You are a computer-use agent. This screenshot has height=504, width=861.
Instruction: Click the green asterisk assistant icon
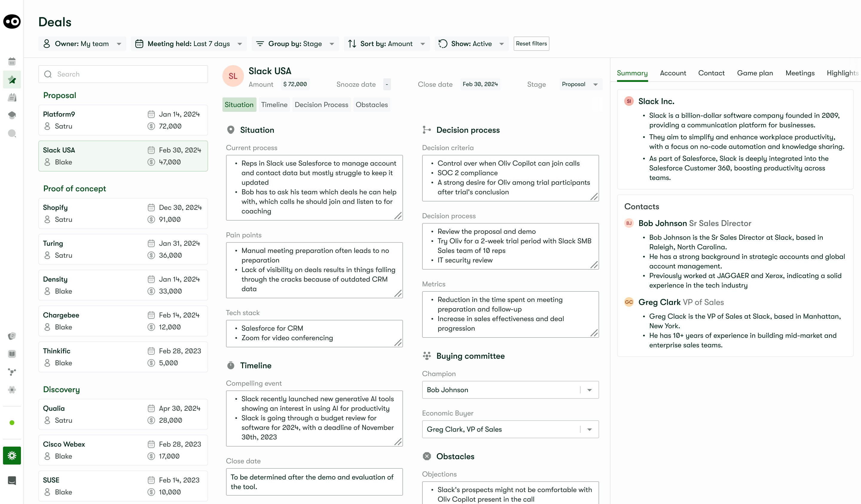click(12, 456)
